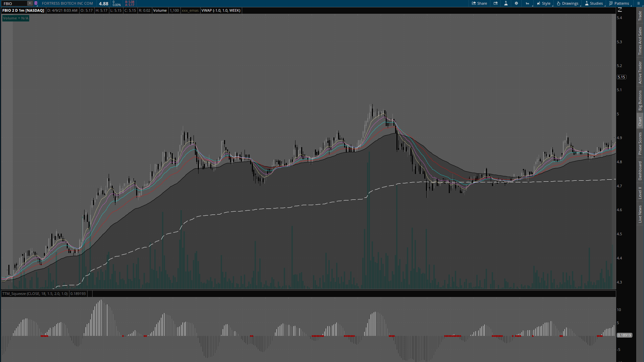Click the Share chart button
Screen dimensions: 644x362
tap(479, 3)
